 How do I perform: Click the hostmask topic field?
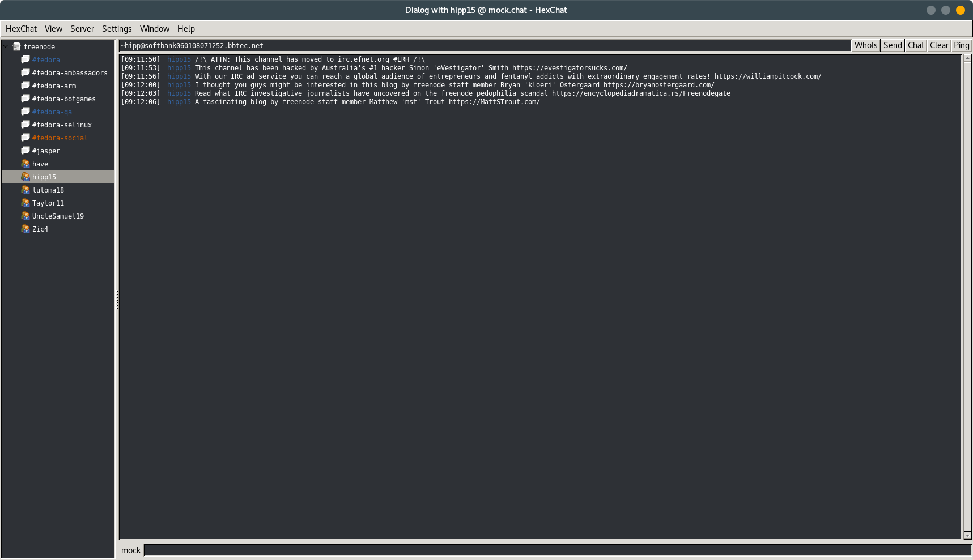click(x=485, y=46)
